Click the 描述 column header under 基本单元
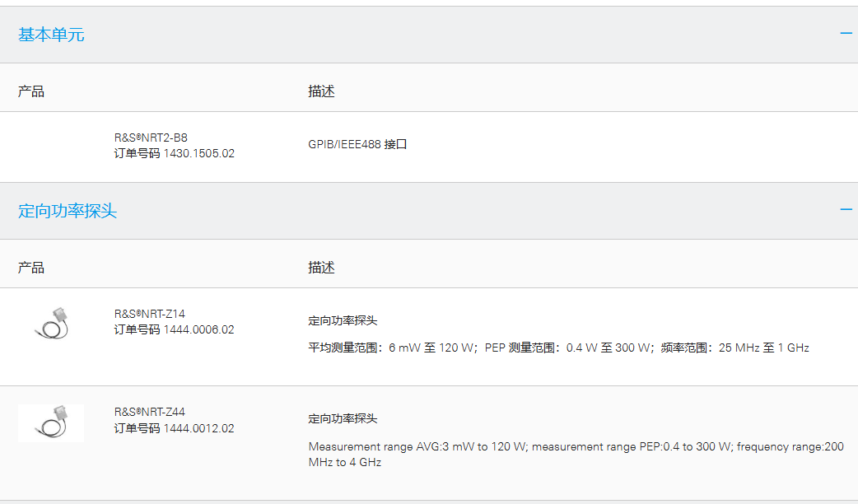The width and height of the screenshot is (858, 504). tap(321, 91)
